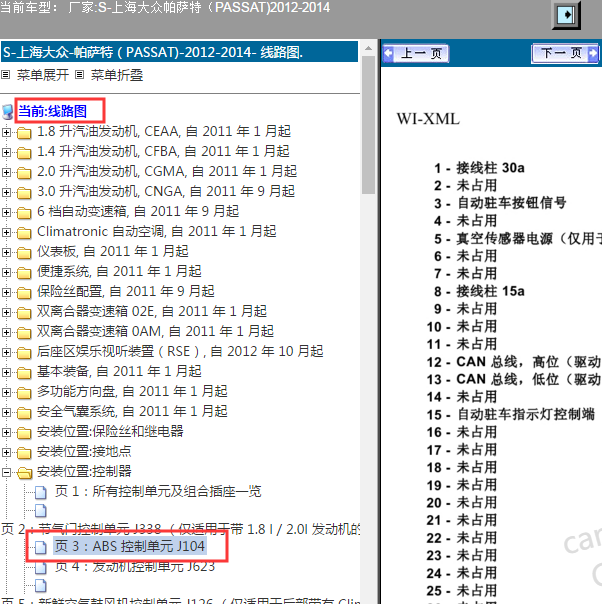Expand the 6 档自动变速箱 folder
This screenshot has width=602, height=604.
point(6,212)
